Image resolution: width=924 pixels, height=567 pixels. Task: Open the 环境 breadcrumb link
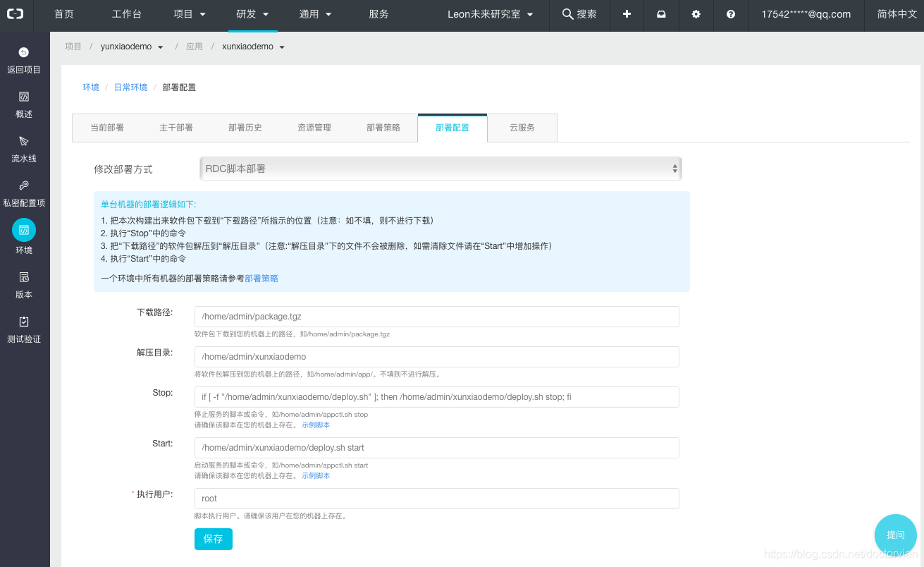[91, 87]
